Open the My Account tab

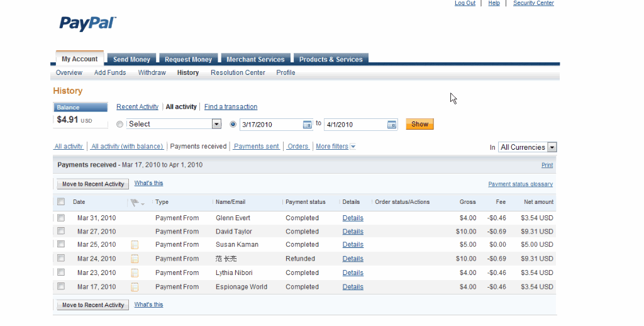[x=80, y=59]
